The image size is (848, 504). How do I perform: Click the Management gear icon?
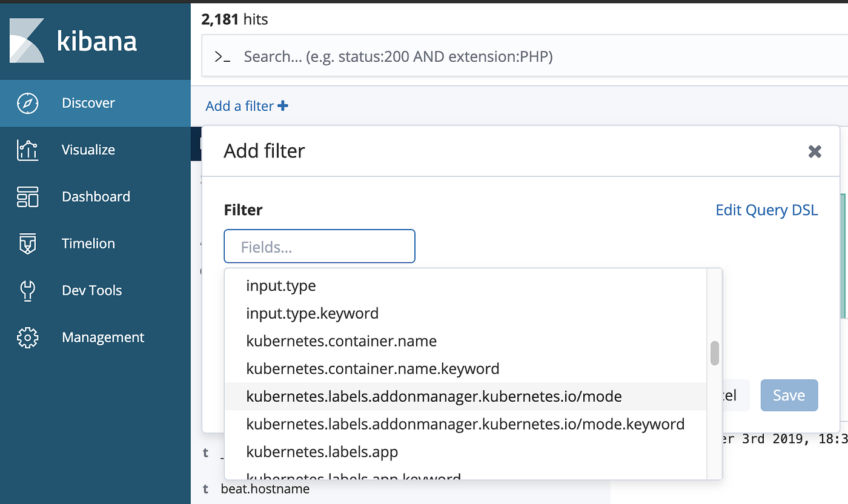27,337
